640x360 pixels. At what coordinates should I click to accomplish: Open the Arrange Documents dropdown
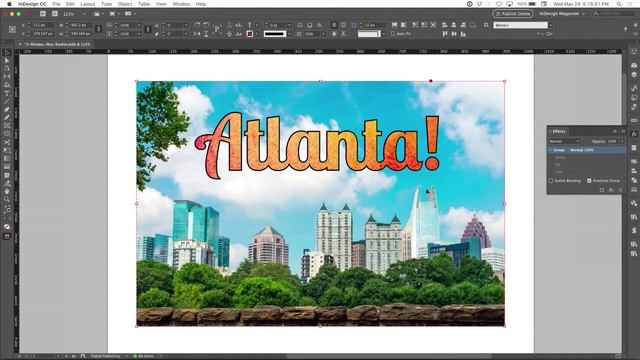(130, 14)
